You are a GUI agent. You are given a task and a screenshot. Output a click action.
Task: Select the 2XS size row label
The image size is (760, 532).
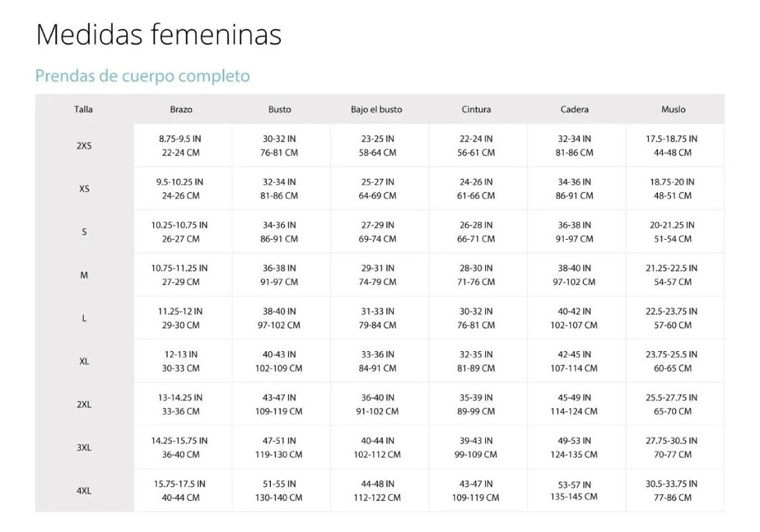[x=84, y=145]
